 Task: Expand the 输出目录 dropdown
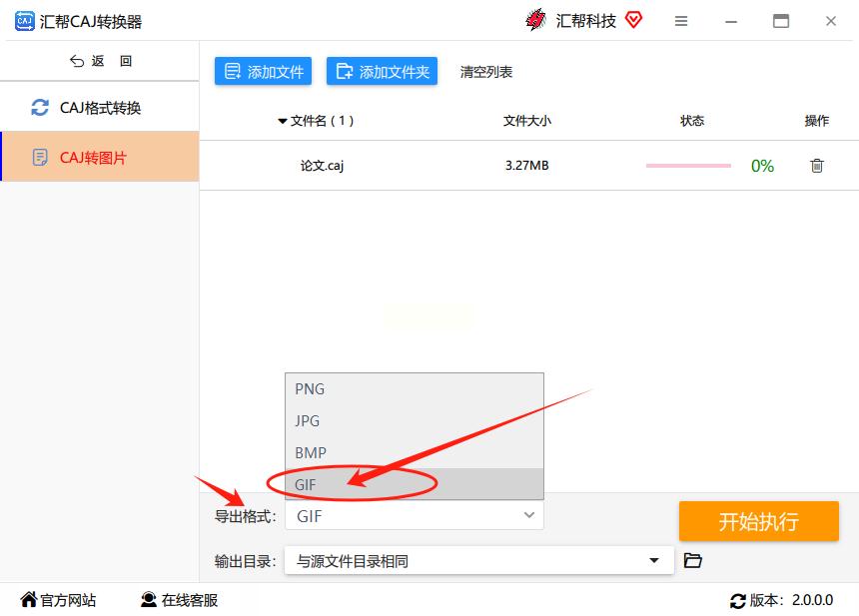[x=653, y=560]
